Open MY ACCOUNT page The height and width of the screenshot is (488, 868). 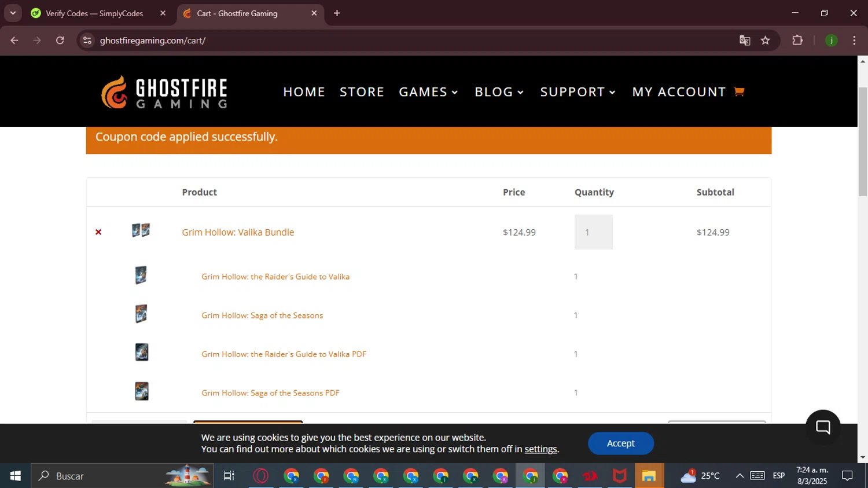(x=679, y=92)
